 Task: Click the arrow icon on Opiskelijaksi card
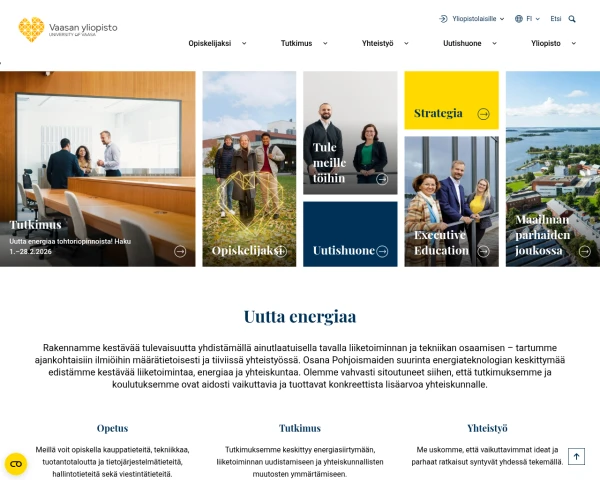pyautogui.click(x=281, y=251)
